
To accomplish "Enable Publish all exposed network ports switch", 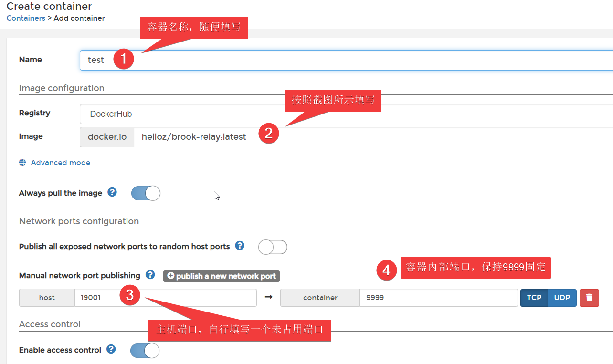I will [273, 247].
